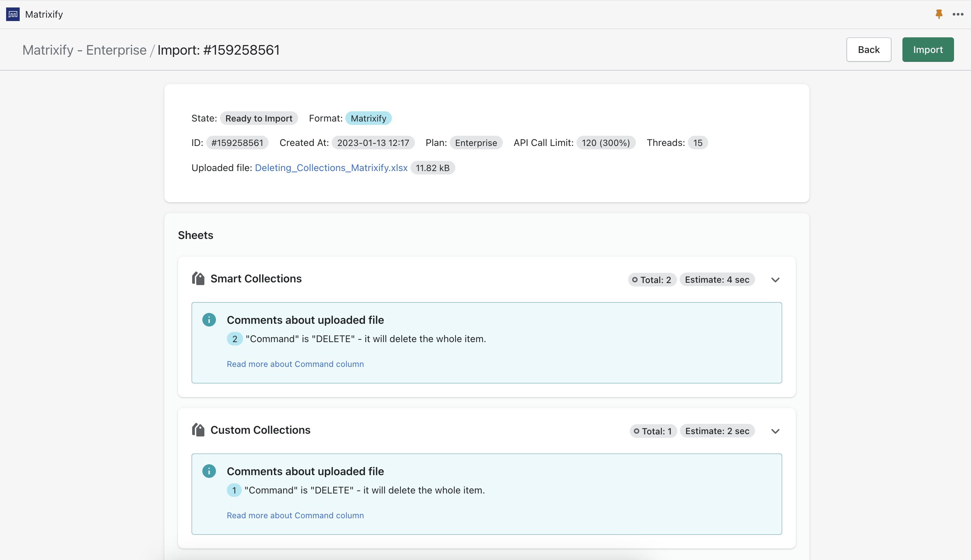
Task: Click the Custom Collections tag icon
Action: pyautogui.click(x=198, y=430)
